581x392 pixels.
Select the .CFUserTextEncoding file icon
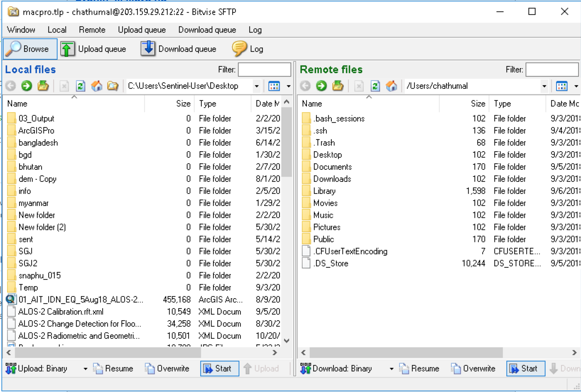pos(306,251)
